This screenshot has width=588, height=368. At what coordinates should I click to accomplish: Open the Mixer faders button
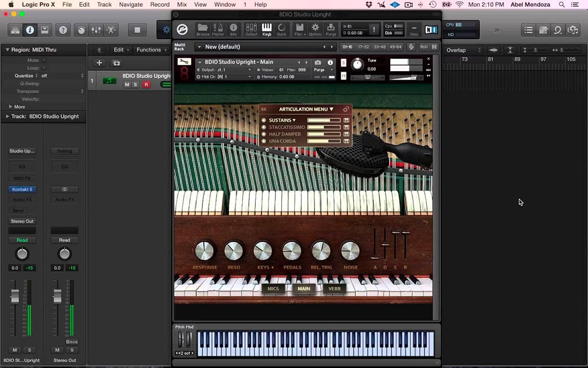tap(96, 30)
